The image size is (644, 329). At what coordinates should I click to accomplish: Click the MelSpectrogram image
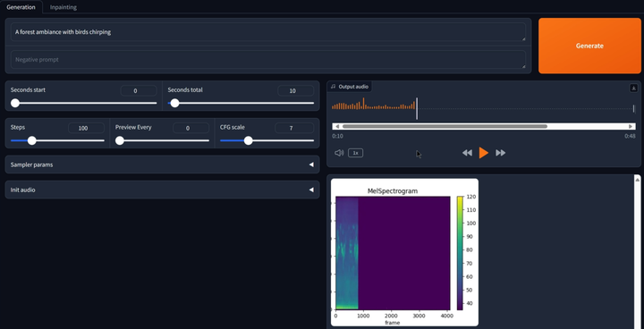pyautogui.click(x=404, y=252)
